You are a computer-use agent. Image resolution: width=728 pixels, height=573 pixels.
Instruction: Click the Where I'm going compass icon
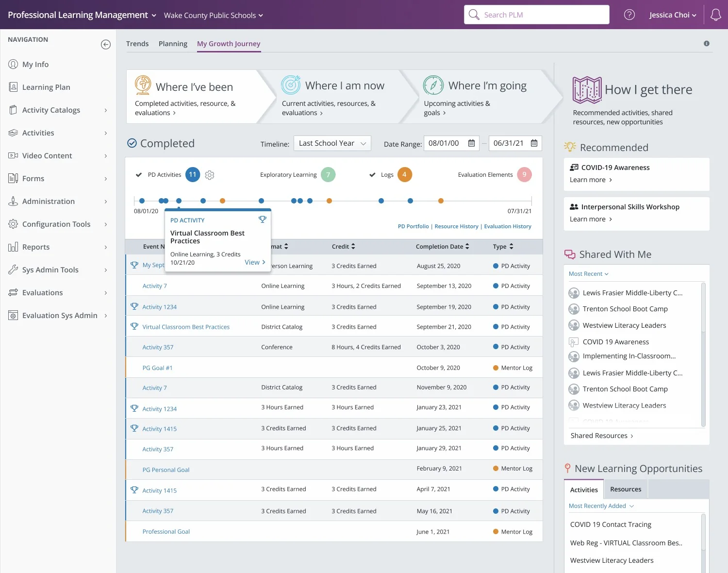click(433, 85)
